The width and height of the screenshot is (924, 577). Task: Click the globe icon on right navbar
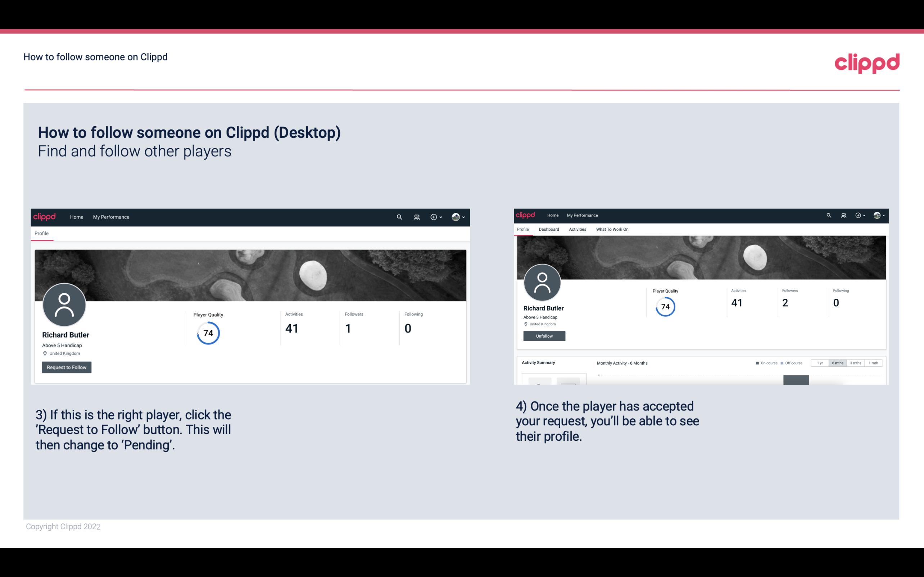coord(876,215)
